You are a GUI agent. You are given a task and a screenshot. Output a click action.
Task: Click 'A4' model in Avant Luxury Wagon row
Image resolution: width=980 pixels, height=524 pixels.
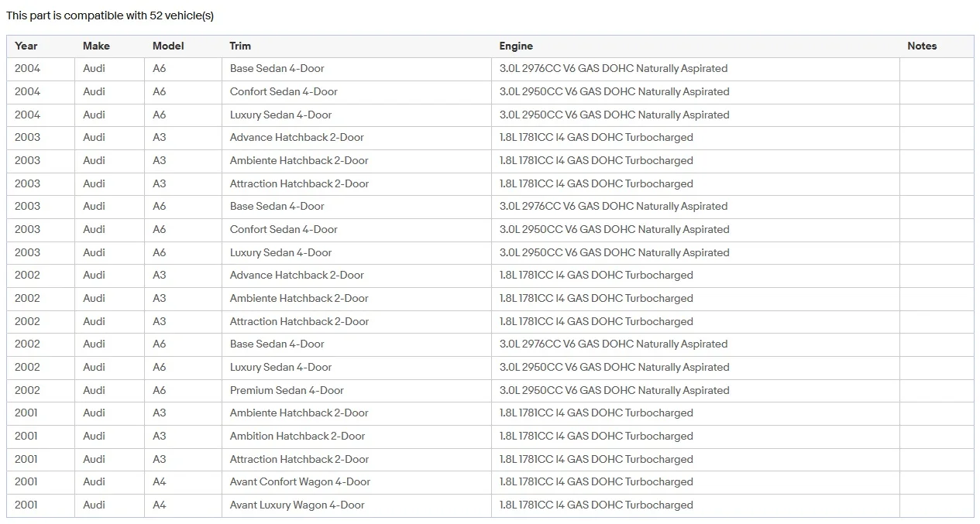160,505
